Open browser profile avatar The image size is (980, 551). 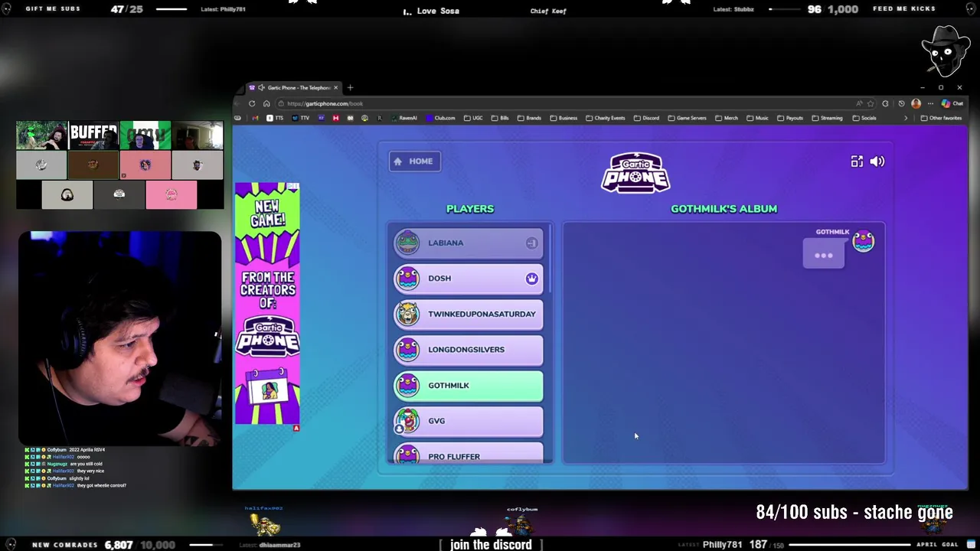[x=916, y=103]
